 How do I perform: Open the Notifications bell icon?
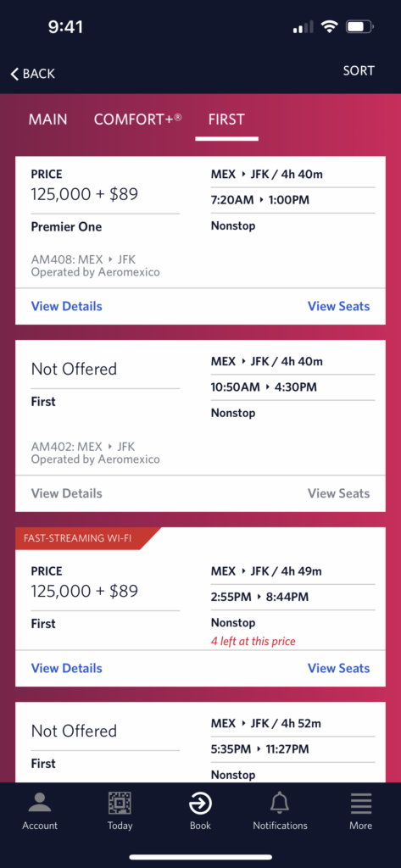click(x=280, y=804)
